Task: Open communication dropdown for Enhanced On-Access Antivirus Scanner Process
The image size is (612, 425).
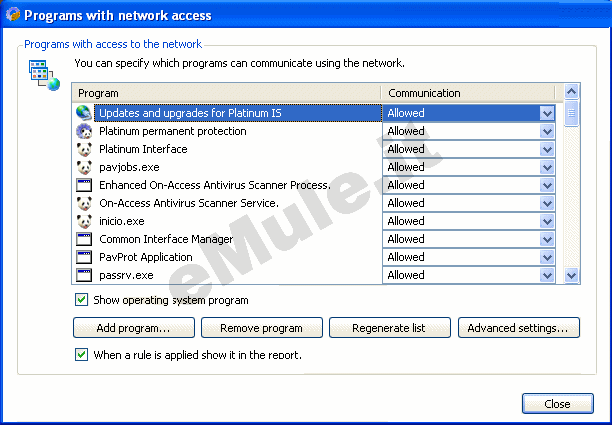Action: pyautogui.click(x=547, y=185)
